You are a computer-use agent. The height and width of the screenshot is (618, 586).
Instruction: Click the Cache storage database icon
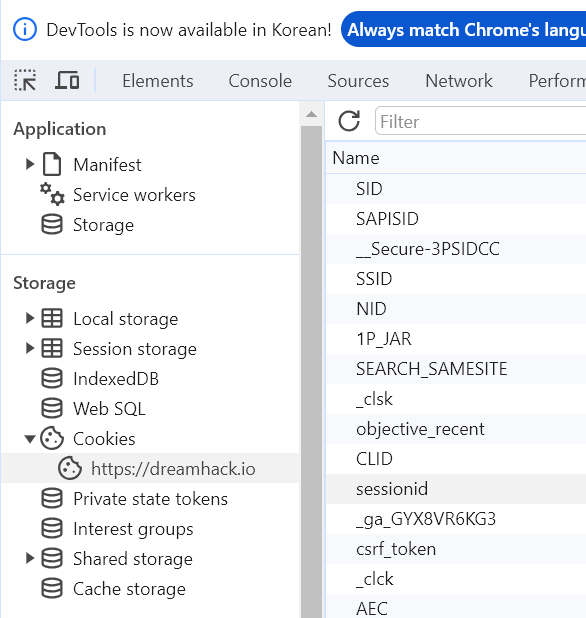pos(52,588)
